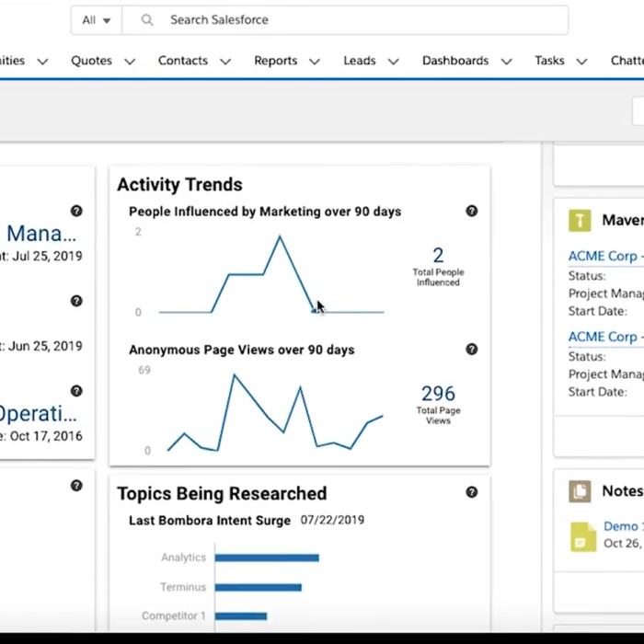Viewport: 644px width, 644px height.
Task: Click the Terminus topic bar
Action: [x=259, y=587]
